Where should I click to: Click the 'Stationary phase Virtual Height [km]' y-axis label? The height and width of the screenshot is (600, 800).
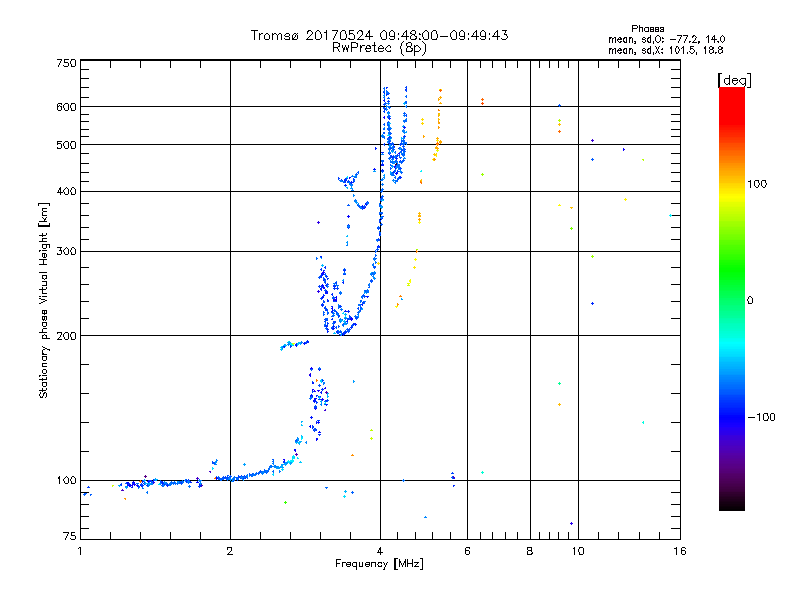click(44, 300)
